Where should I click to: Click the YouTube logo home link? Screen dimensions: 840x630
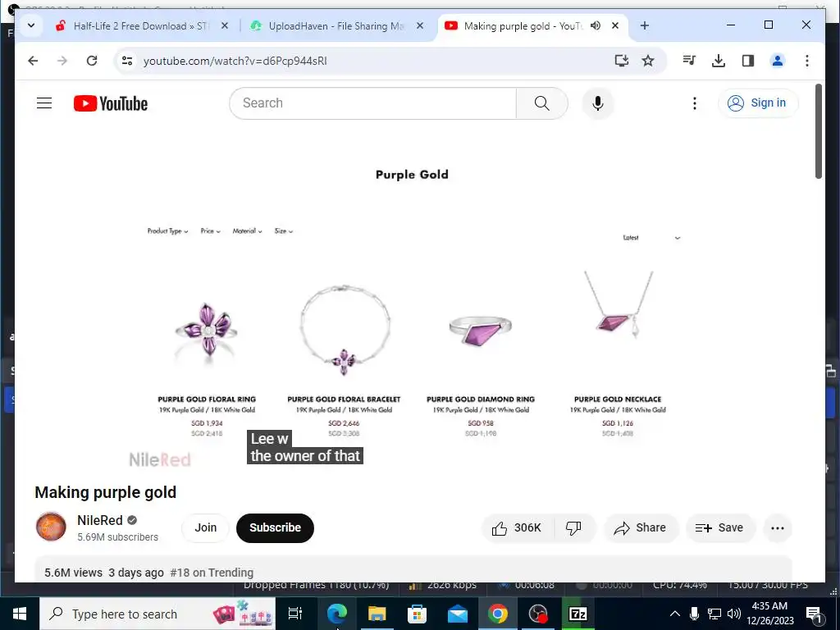pos(111,103)
